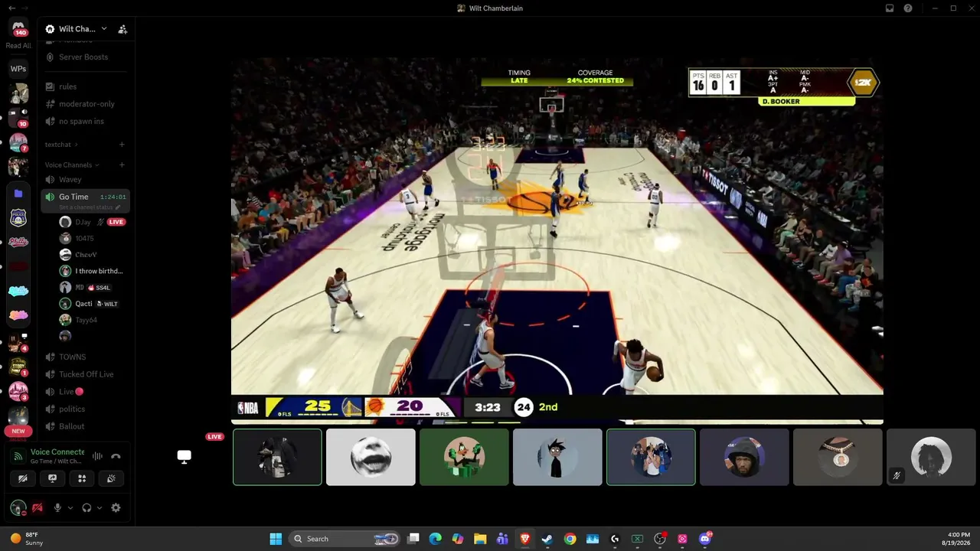Turn on camera in voice panel
Screen dimensions: 980x551
tap(23, 478)
